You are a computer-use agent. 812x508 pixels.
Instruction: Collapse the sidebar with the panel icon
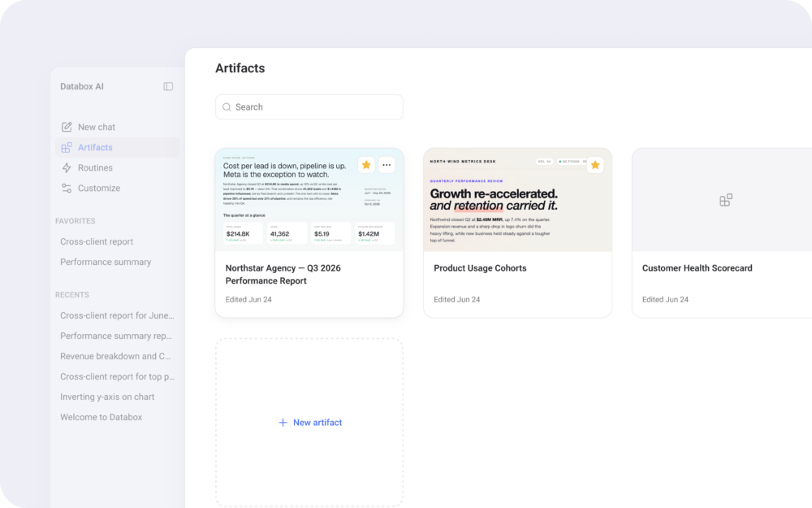click(168, 87)
